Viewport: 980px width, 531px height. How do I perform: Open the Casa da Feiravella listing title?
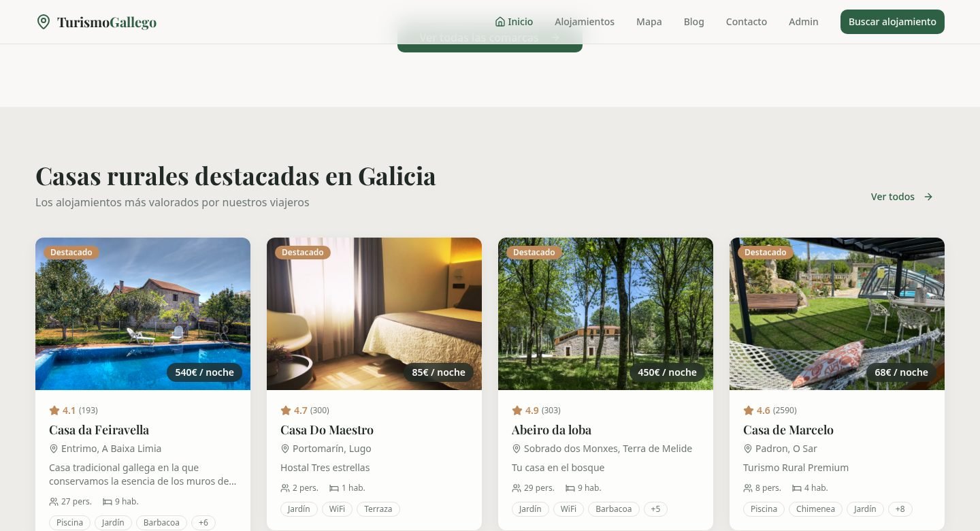(99, 430)
